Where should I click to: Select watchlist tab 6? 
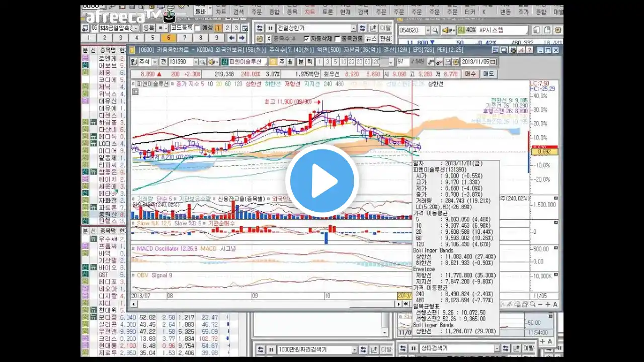(x=169, y=38)
